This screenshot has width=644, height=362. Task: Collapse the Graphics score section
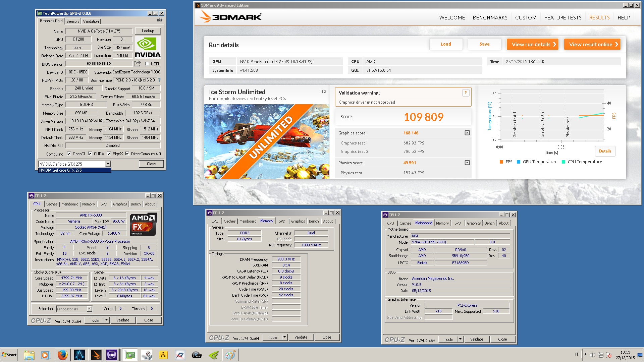click(x=467, y=133)
